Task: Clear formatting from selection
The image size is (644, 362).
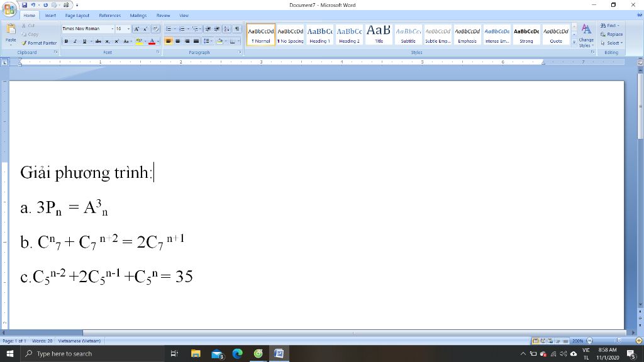Action: pyautogui.click(x=155, y=29)
